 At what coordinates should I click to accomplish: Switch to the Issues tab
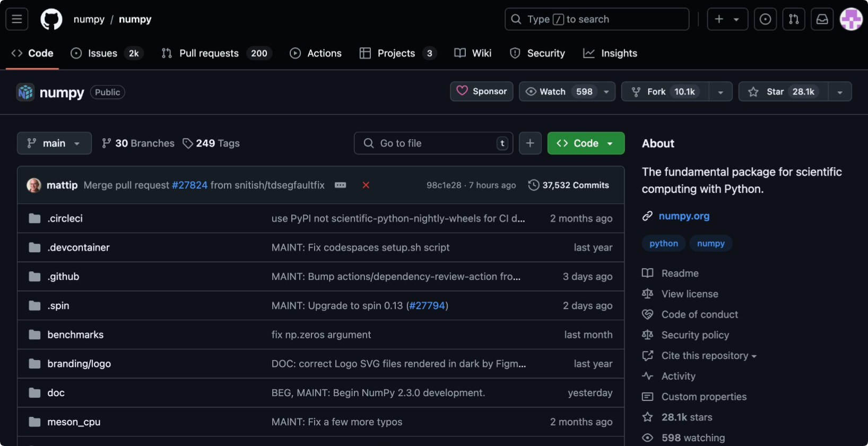107,53
